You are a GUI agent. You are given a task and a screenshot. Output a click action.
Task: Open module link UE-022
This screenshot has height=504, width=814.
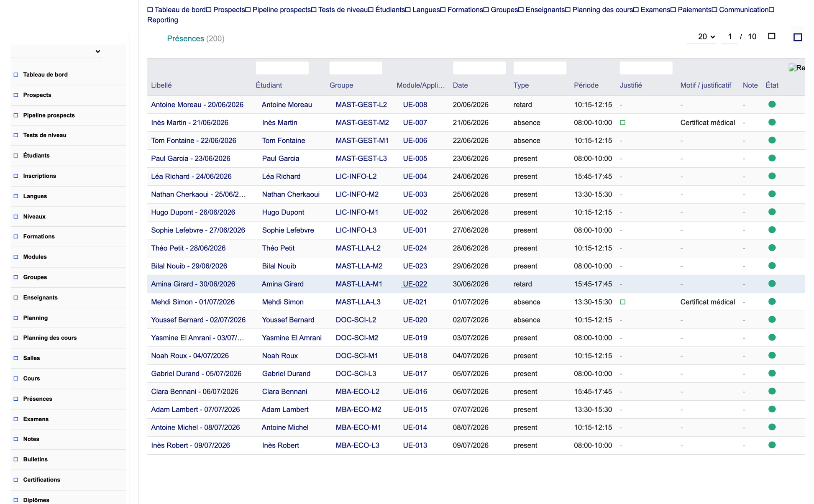coord(415,284)
